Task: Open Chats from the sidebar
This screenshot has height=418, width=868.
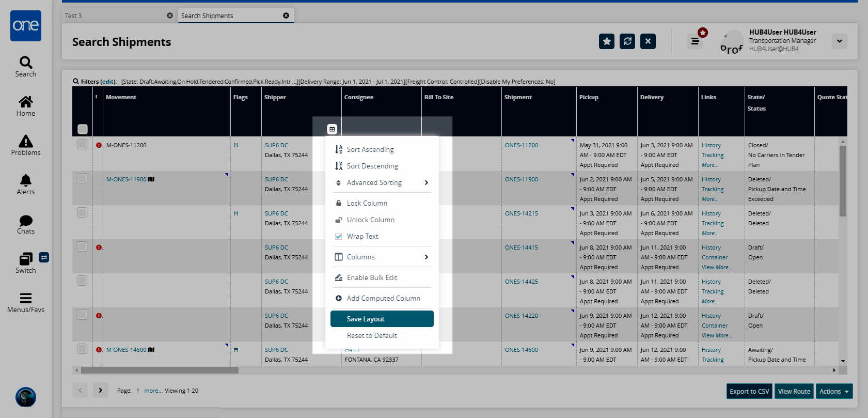Action: 26,224
